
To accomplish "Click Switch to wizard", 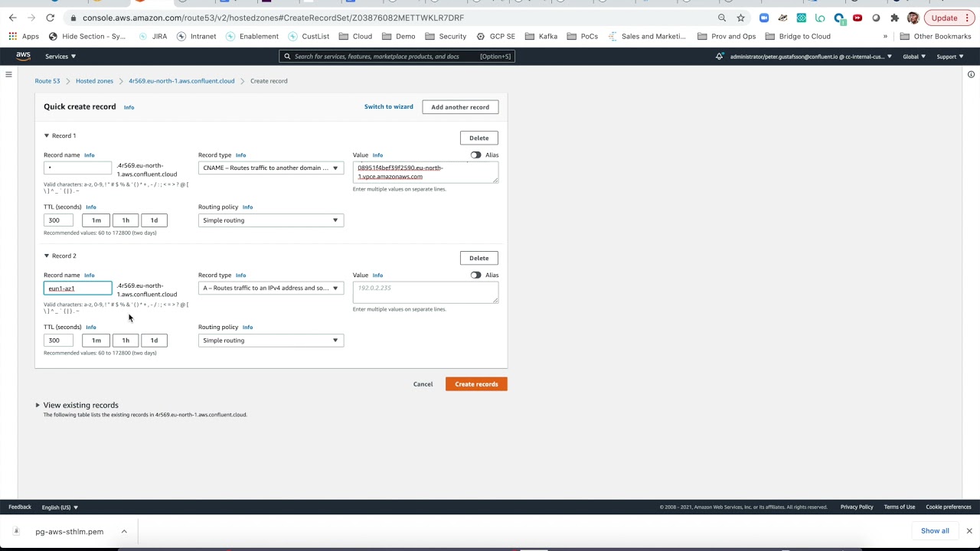I will [388, 106].
